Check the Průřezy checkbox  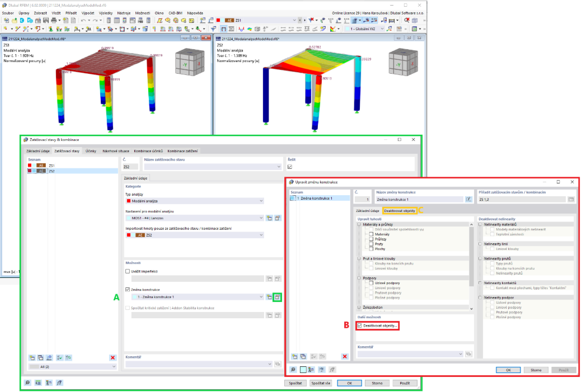pyautogui.click(x=371, y=239)
